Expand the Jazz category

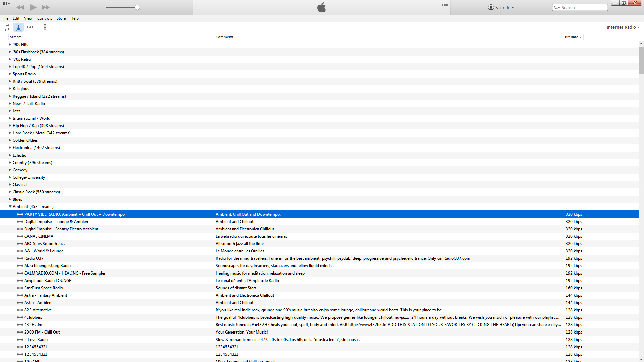pos(10,111)
